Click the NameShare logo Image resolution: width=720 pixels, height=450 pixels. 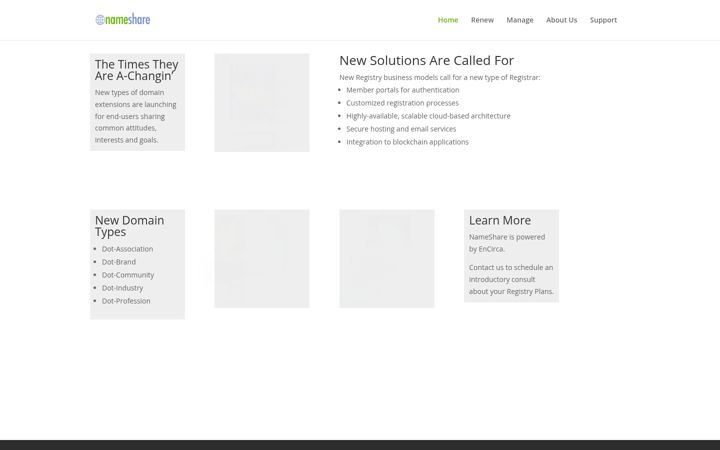[123, 20]
